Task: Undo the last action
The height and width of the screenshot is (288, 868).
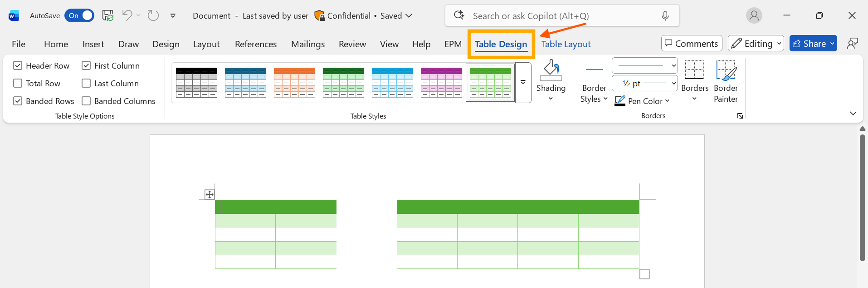Action: coord(127,15)
